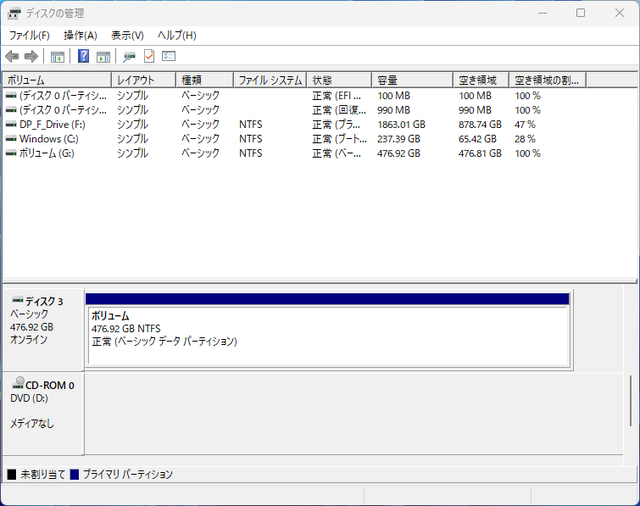Click the オンライン status of ディスク 3

pyautogui.click(x=29, y=340)
